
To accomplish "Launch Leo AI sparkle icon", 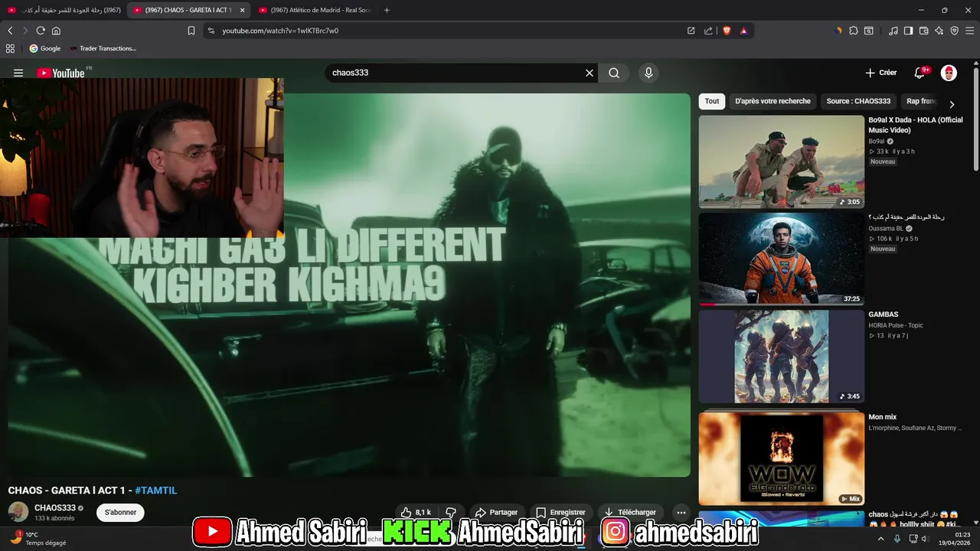I will [939, 31].
